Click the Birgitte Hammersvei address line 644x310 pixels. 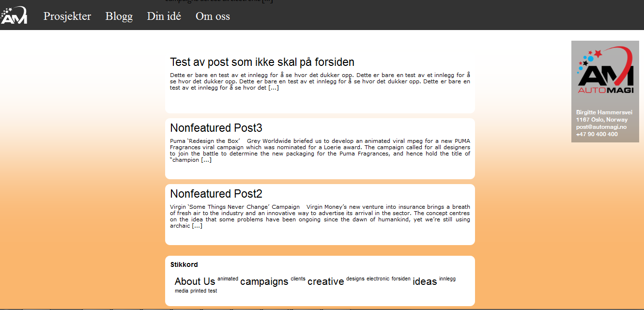[604, 112]
